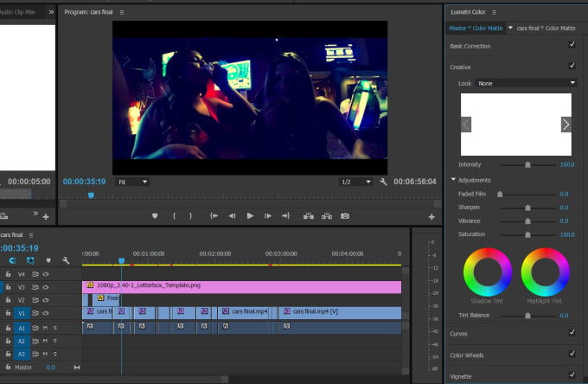
Task: Toggle Creative section checkbox
Action: coord(572,66)
